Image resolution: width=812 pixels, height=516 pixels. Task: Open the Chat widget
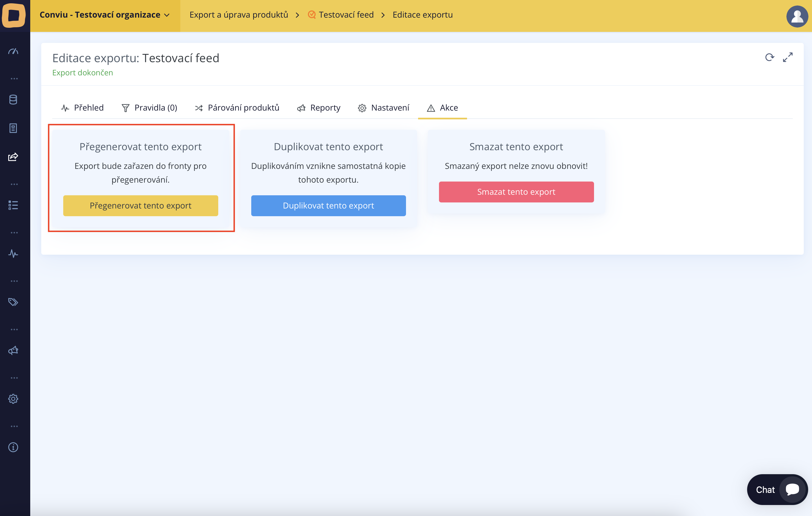[x=777, y=489]
